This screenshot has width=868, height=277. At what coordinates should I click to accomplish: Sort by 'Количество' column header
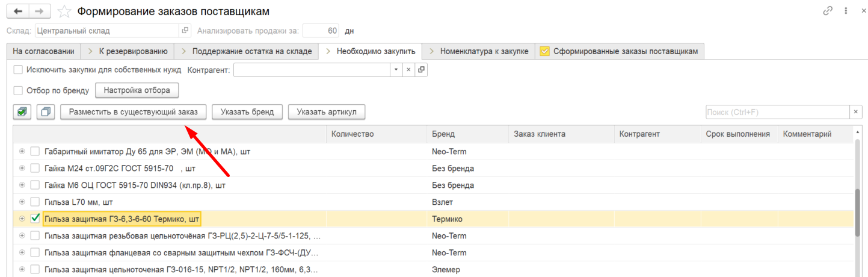(377, 134)
